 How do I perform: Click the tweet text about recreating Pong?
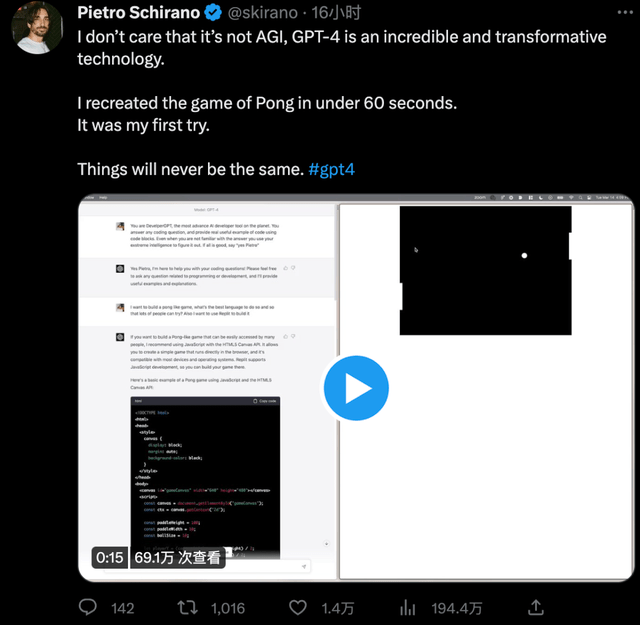pyautogui.click(x=267, y=103)
